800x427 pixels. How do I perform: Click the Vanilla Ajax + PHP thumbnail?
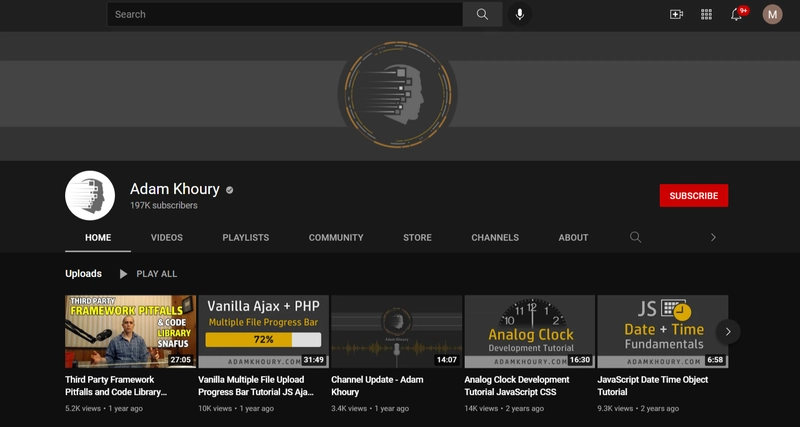(x=264, y=332)
